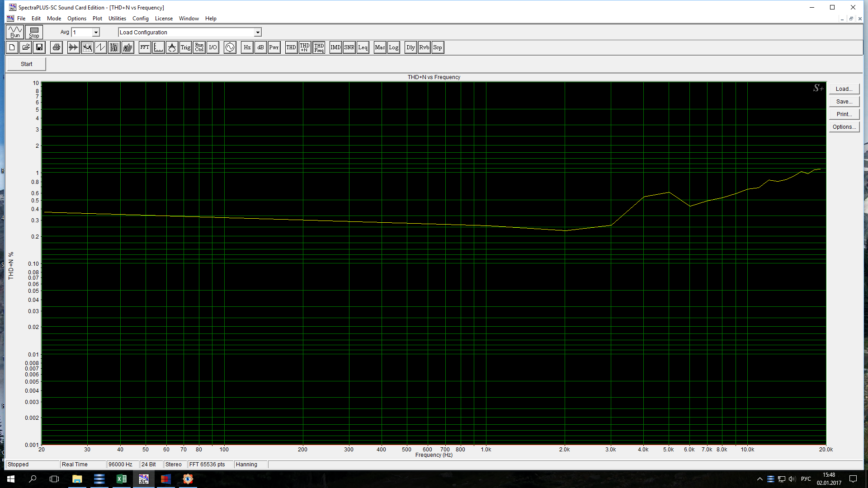Expand the Load Configuration dropdown arrow
868x488 pixels.
(x=258, y=33)
